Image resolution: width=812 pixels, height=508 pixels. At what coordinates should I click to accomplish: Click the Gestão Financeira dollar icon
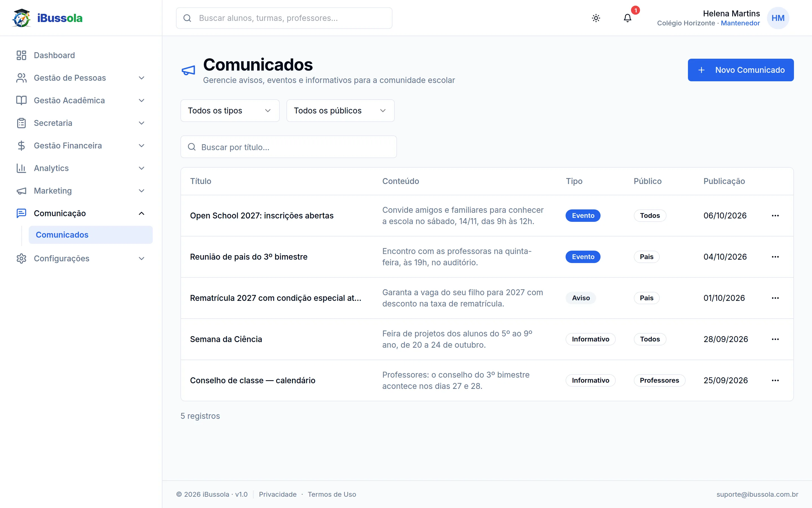click(21, 145)
